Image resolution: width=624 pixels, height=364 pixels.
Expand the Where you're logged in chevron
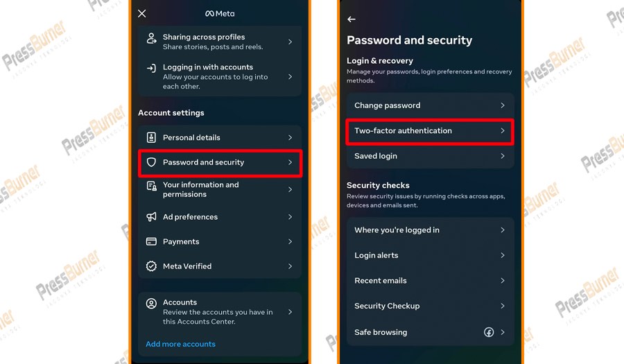(503, 230)
